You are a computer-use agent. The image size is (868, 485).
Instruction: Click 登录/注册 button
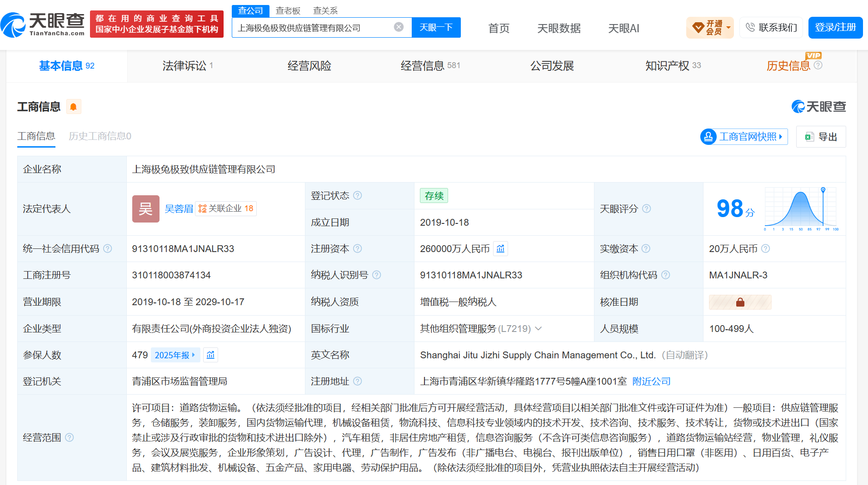click(x=835, y=28)
